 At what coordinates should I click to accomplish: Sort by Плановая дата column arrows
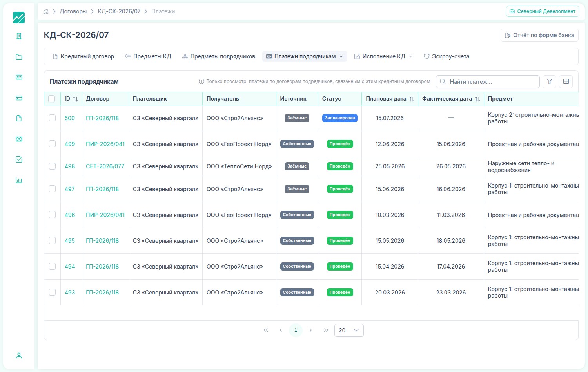coord(412,99)
